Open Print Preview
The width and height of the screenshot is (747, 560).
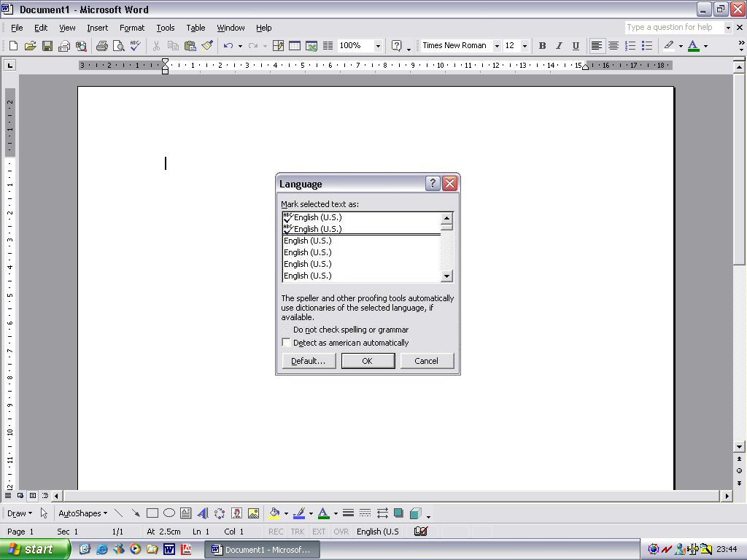point(118,46)
